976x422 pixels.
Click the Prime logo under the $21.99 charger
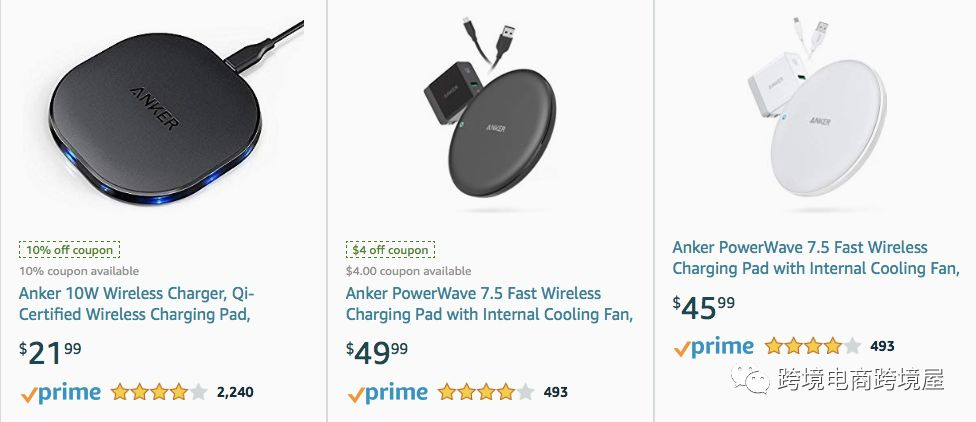pos(60,392)
